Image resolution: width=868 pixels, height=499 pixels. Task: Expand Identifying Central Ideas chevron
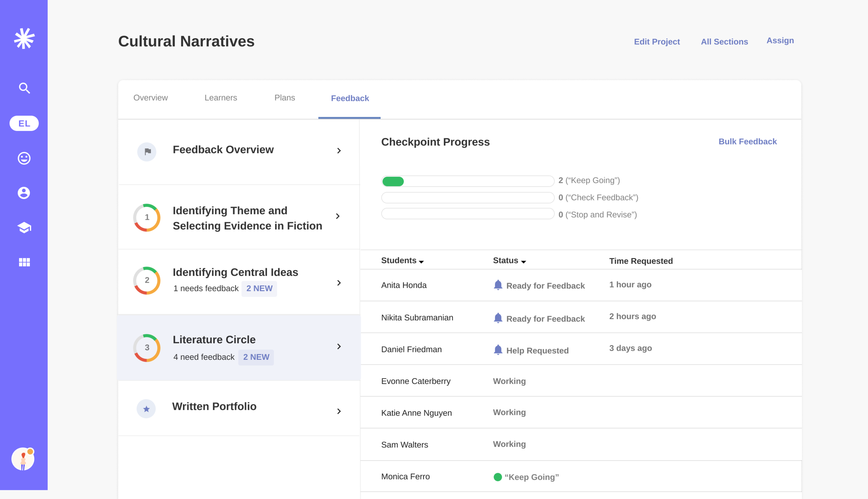pyautogui.click(x=339, y=283)
